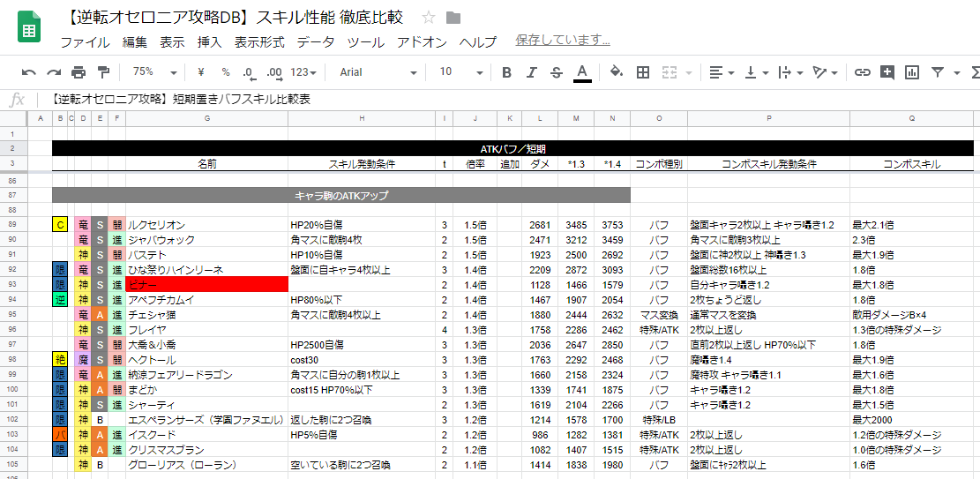The width and height of the screenshot is (980, 479).
Task: Select cell 納涼フェアリードラゴン
Action: tap(206, 375)
